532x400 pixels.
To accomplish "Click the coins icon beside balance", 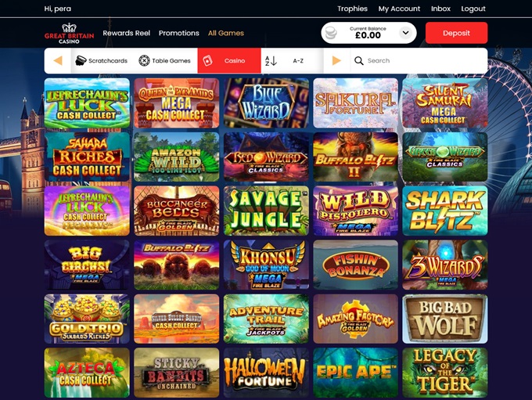I will pyautogui.click(x=331, y=33).
